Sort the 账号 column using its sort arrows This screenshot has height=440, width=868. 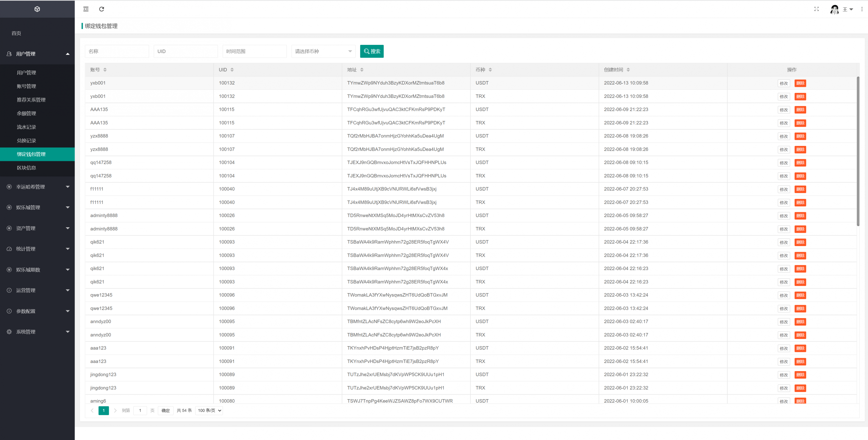tap(105, 70)
